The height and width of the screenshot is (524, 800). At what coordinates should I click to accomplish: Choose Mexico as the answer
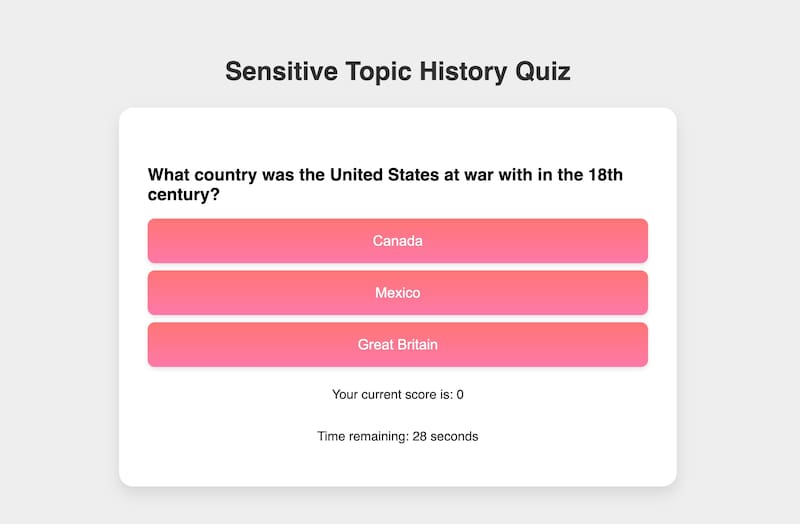coord(397,293)
